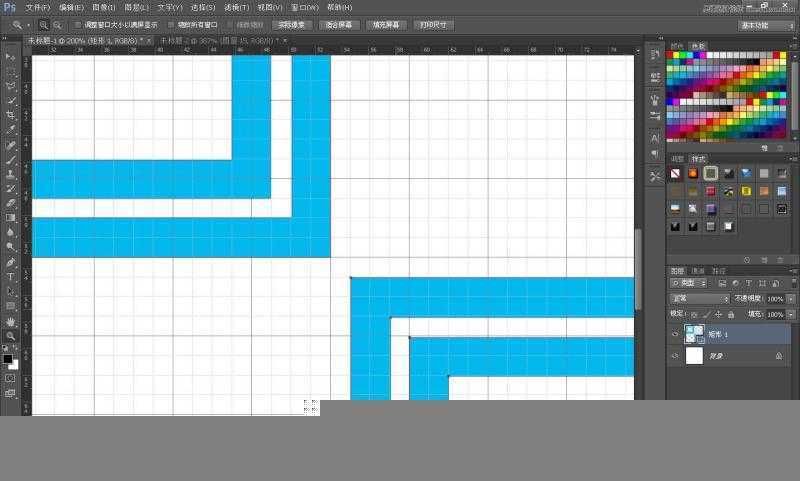The height and width of the screenshot is (481, 800).
Task: Open the 文件(F) menu
Action: pos(38,8)
